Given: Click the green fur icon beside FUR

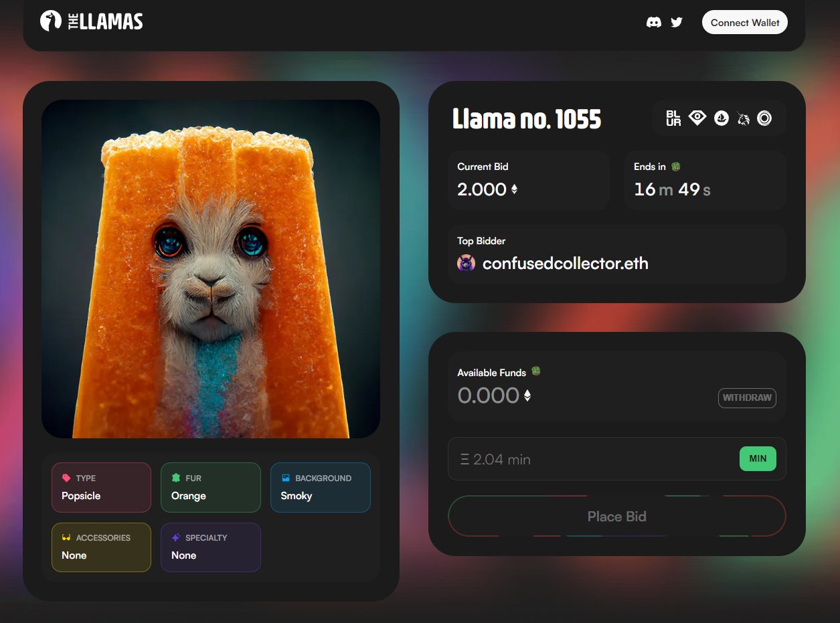Looking at the screenshot, I should pos(176,478).
